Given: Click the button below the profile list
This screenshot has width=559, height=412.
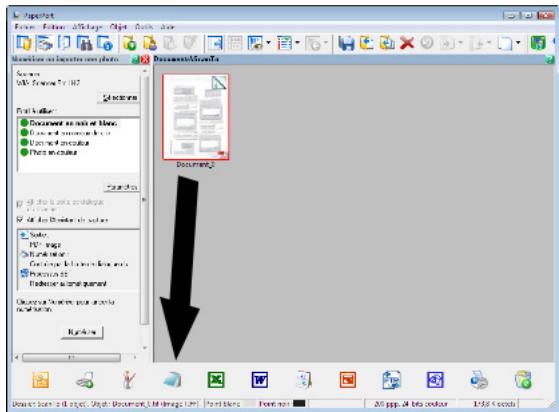Looking at the screenshot, I should [x=121, y=187].
